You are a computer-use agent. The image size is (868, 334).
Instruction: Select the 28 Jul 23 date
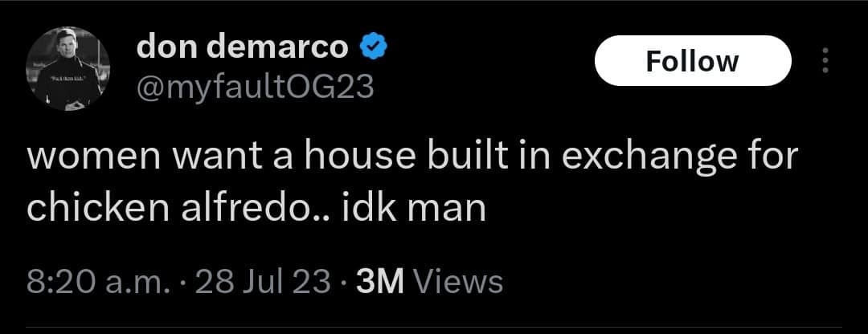263,282
